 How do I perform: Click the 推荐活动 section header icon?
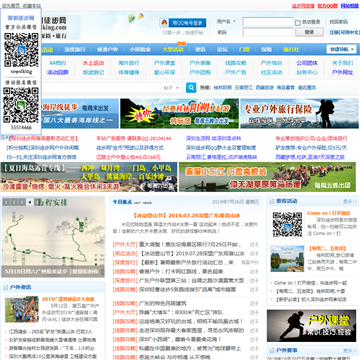(x=272, y=201)
